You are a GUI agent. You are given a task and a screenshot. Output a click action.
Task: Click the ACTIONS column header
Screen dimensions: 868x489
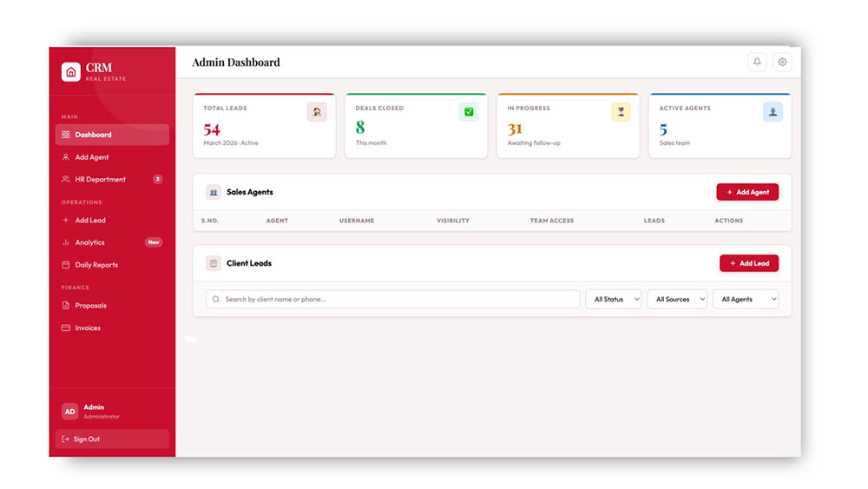pos(728,221)
